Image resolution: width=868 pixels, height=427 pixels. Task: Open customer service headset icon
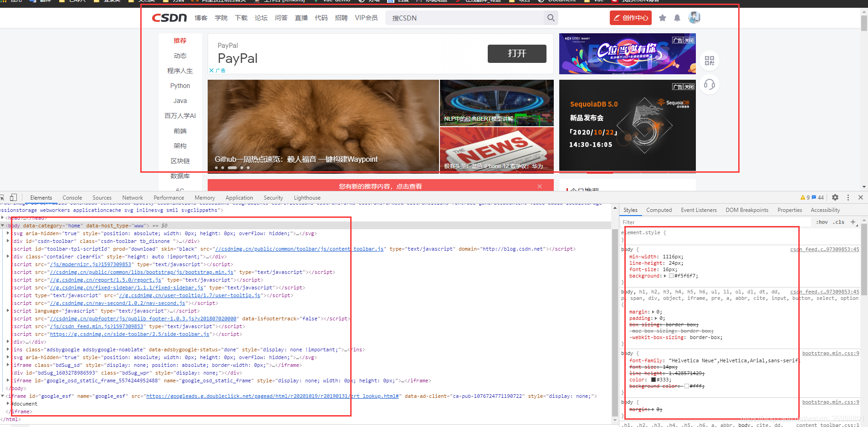pyautogui.click(x=710, y=84)
